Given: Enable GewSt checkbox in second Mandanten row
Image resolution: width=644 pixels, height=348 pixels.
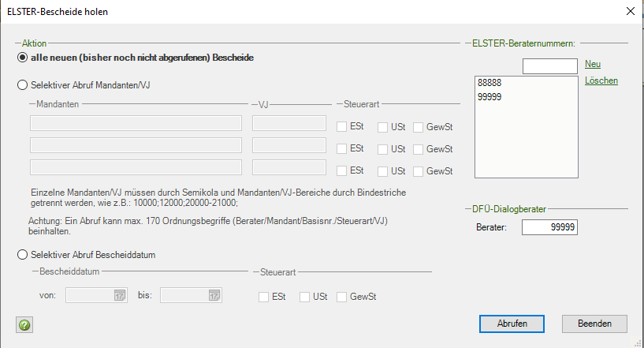Looking at the screenshot, I should 418,149.
